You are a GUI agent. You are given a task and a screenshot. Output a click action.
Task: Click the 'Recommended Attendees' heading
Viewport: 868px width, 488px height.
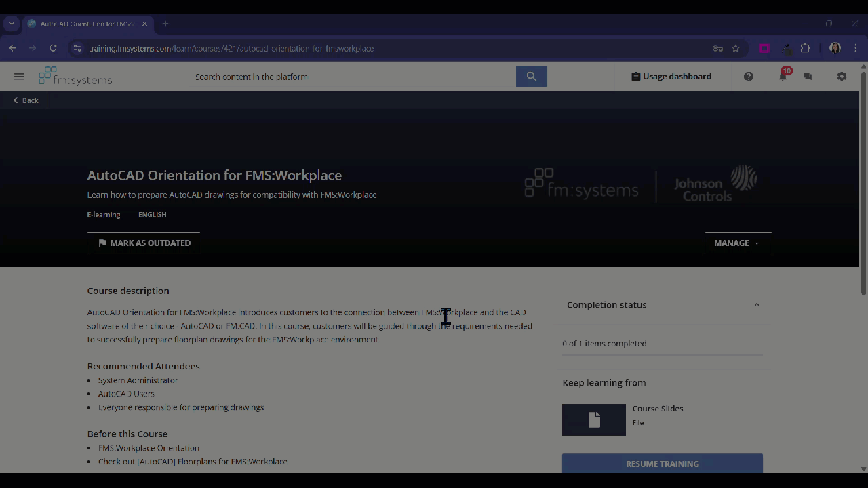point(144,366)
